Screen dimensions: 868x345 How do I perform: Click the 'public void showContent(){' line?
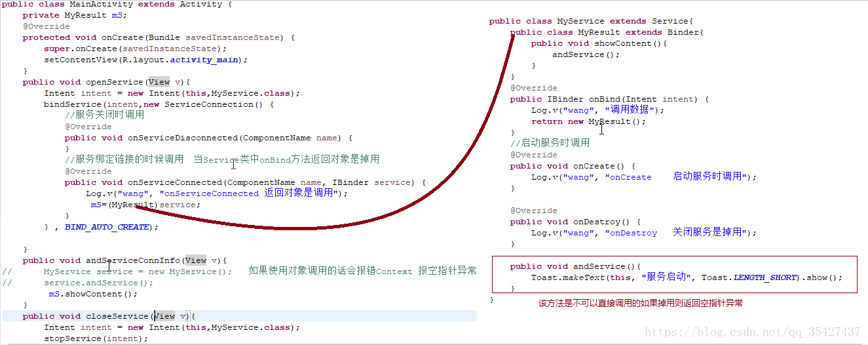point(599,43)
